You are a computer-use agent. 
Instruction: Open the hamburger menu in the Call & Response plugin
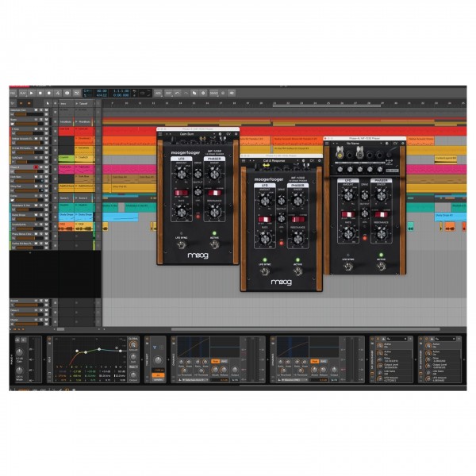[244, 160]
